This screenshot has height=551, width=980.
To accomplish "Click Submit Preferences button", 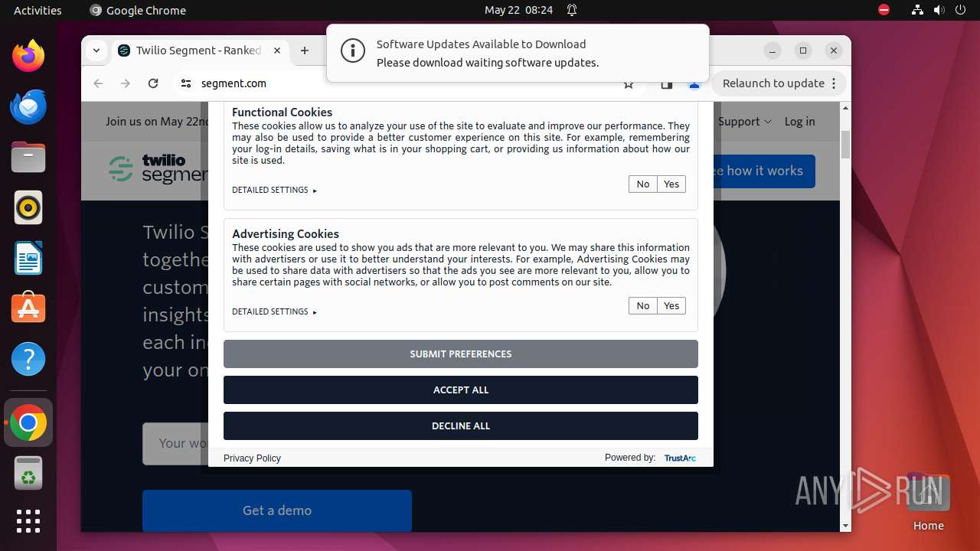I will click(x=461, y=354).
